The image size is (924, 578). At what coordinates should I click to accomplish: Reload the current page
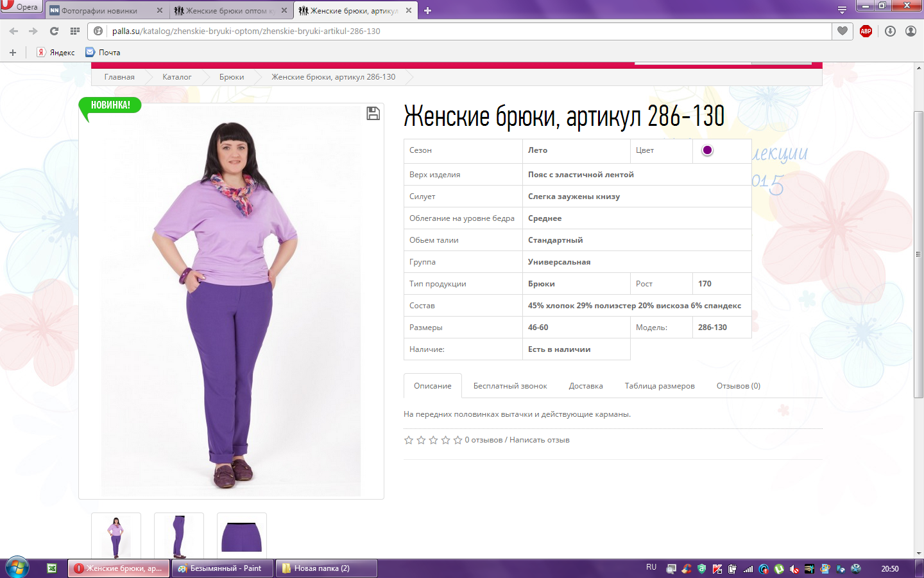click(54, 31)
